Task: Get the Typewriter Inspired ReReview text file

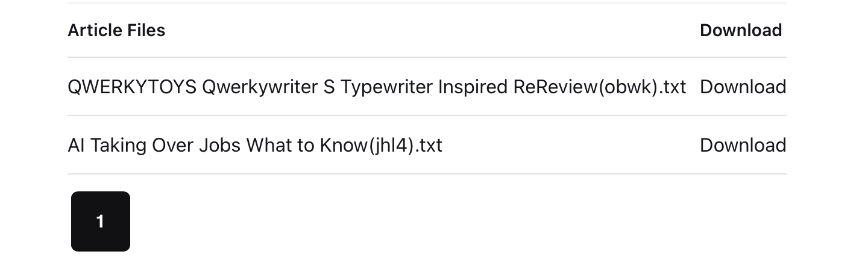Action: 743,87
